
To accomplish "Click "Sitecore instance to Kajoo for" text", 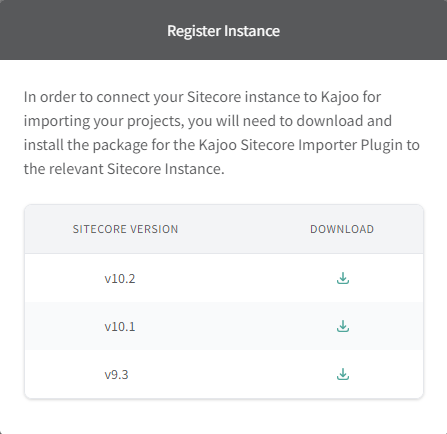I will click(x=284, y=97).
